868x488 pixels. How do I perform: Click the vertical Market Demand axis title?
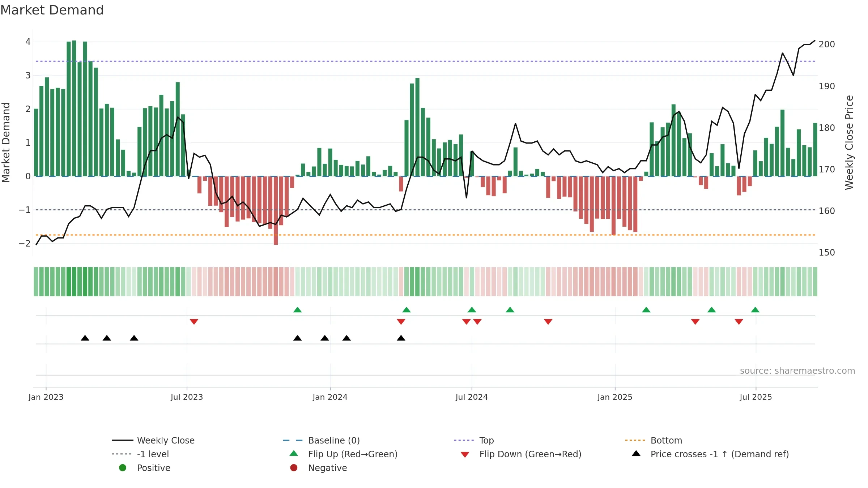pos(6,142)
